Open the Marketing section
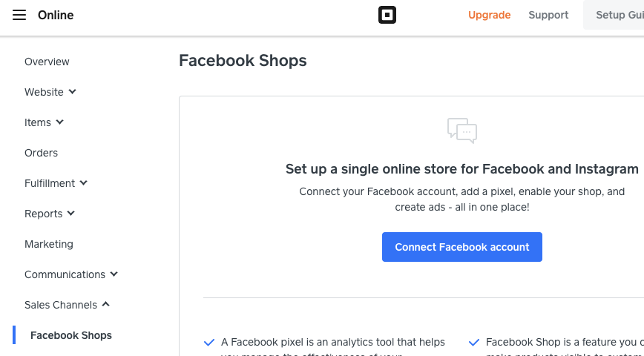The width and height of the screenshot is (644, 356). [x=49, y=244]
